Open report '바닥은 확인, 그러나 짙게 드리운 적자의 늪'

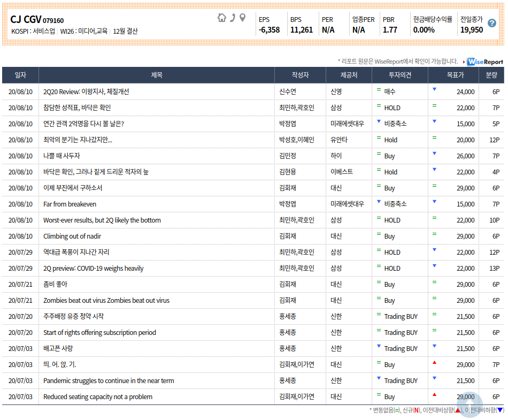[x=96, y=172]
